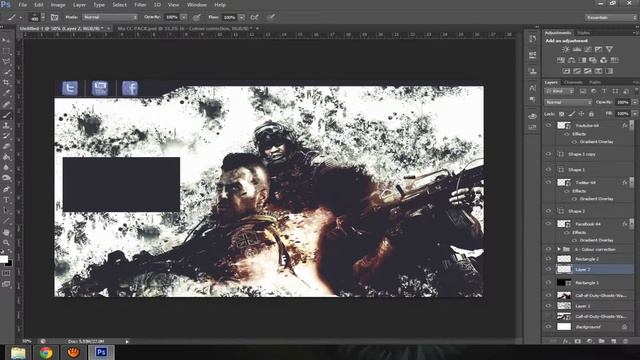The height and width of the screenshot is (360, 640).
Task: Hide the Shape 1 layer
Action: [x=548, y=169]
